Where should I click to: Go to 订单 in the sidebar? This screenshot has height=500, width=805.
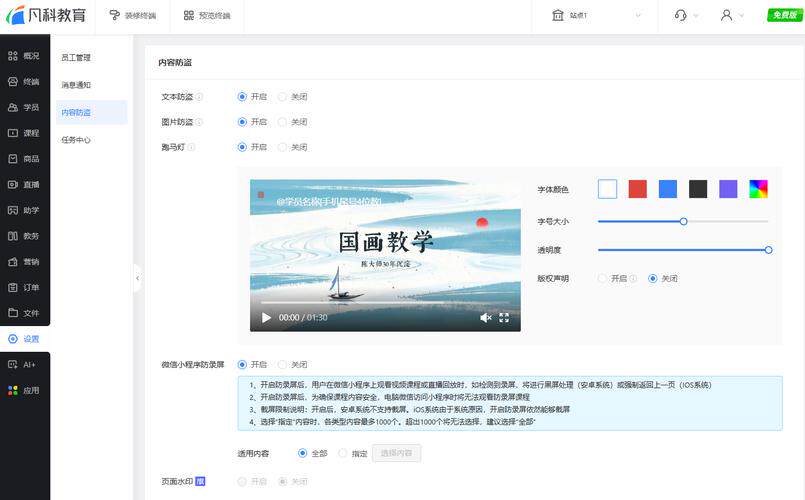[x=24, y=287]
